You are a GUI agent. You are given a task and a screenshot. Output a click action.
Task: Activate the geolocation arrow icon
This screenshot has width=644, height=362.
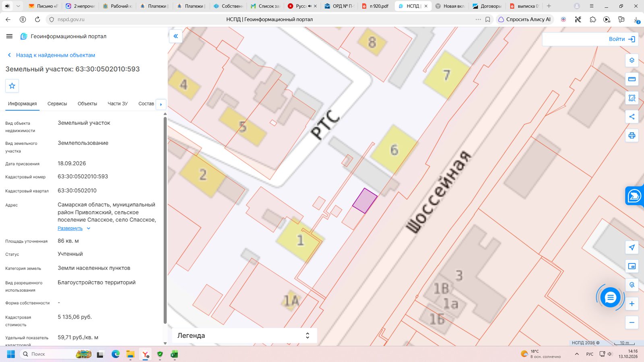[632, 247]
